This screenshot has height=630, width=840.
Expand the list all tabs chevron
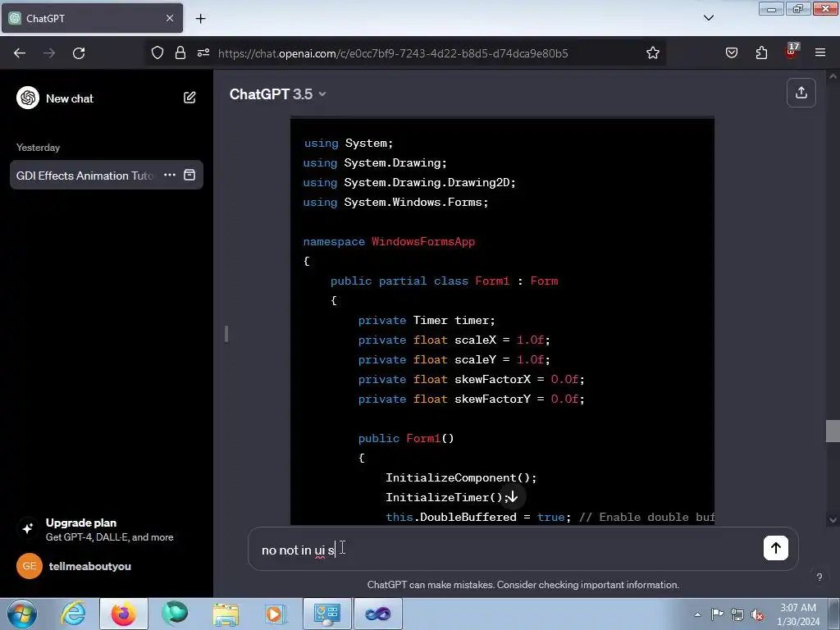coord(708,18)
